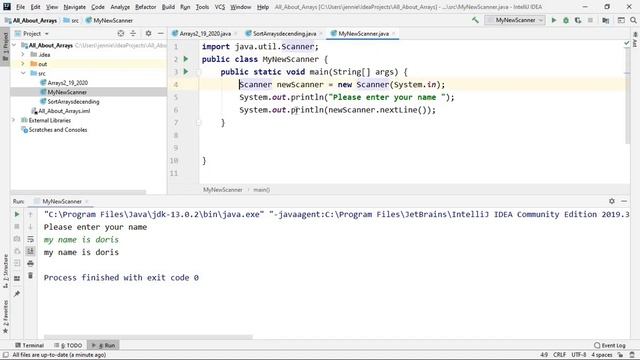The width and height of the screenshot is (640, 360).
Task: Open the Project Structure icon in toolbar
Action: (x=606, y=20)
